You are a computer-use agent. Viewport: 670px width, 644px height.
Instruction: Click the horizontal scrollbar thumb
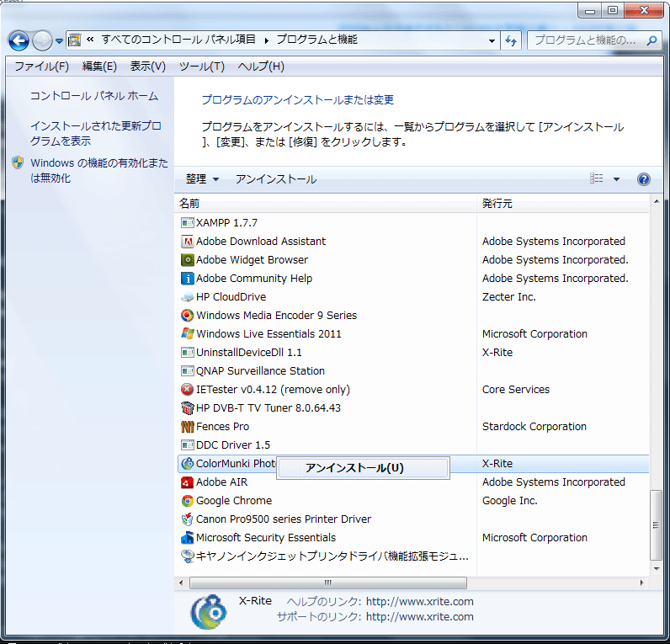pos(328,583)
